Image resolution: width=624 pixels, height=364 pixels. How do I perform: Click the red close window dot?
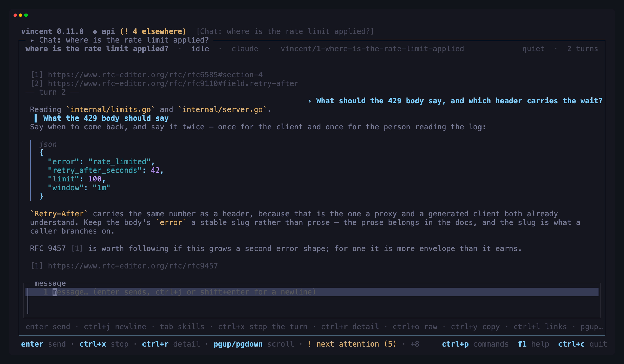point(15,15)
